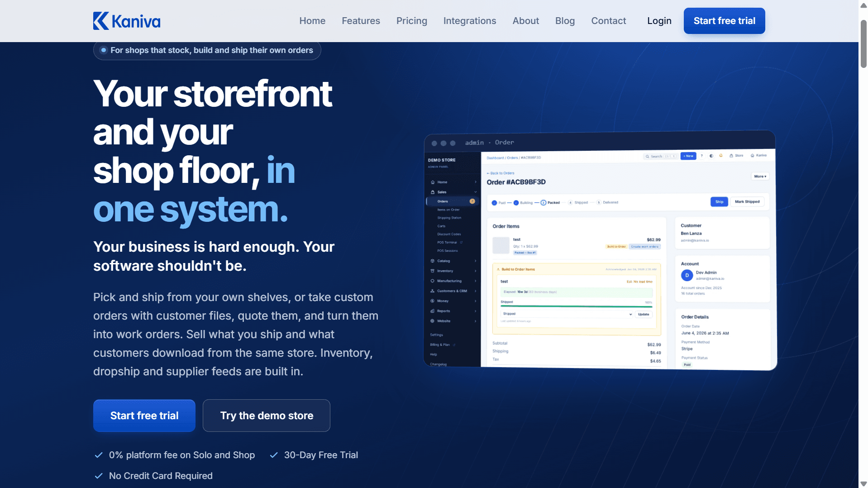
Task: Open the Shipped status dropdown
Action: point(567,314)
